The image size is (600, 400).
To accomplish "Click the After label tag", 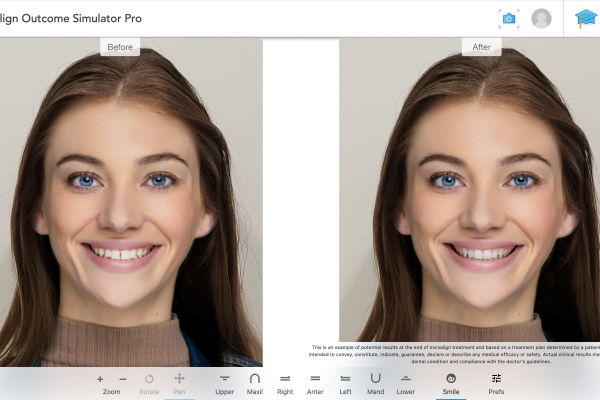I will 481,47.
